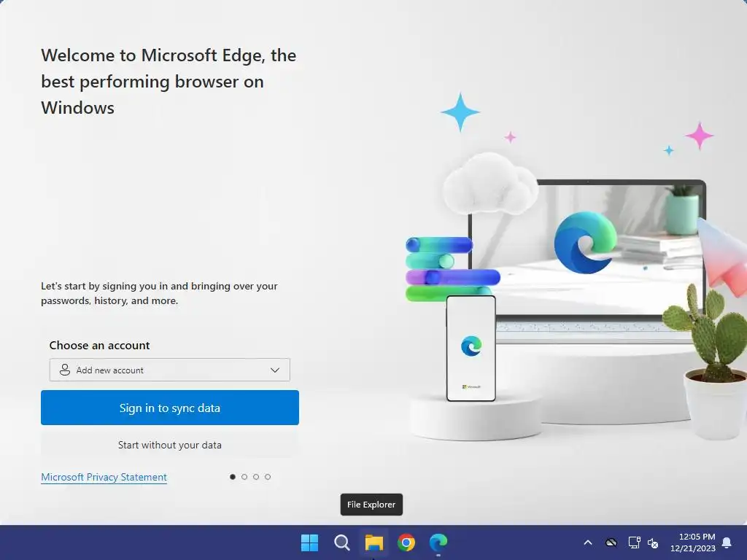Click the chevron arrow in the account dropdown
Image resolution: width=747 pixels, height=560 pixels.
(275, 370)
